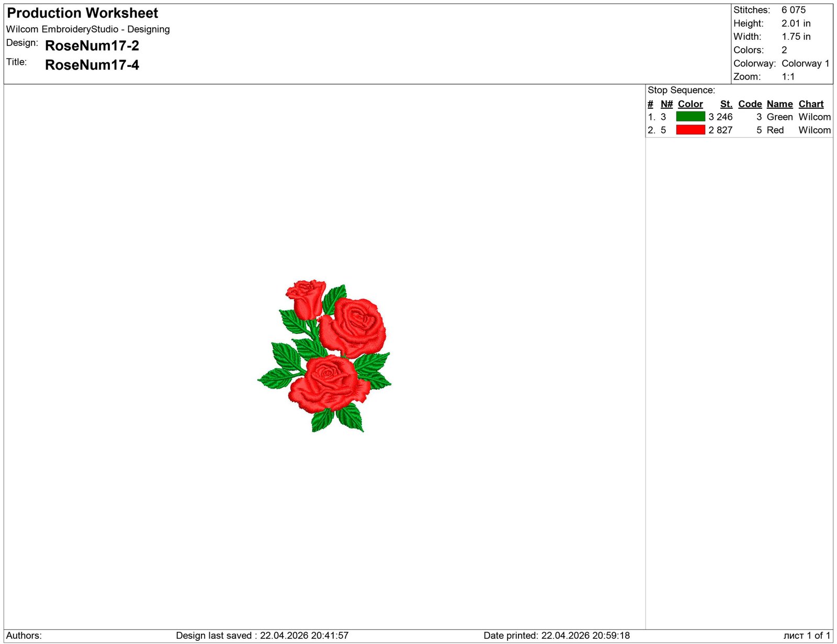This screenshot has height=644, width=837.
Task: Click the title text RoseNum17-4
Action: (92, 65)
